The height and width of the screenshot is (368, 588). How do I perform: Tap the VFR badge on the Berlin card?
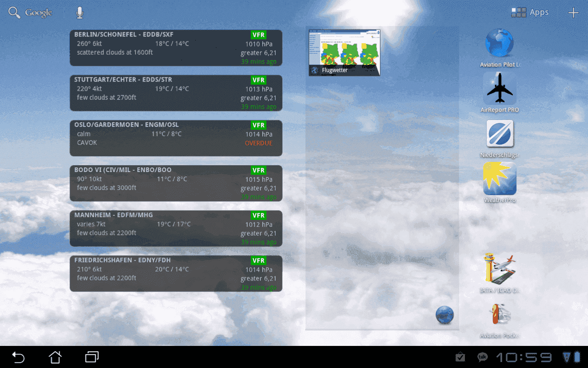pyautogui.click(x=259, y=34)
